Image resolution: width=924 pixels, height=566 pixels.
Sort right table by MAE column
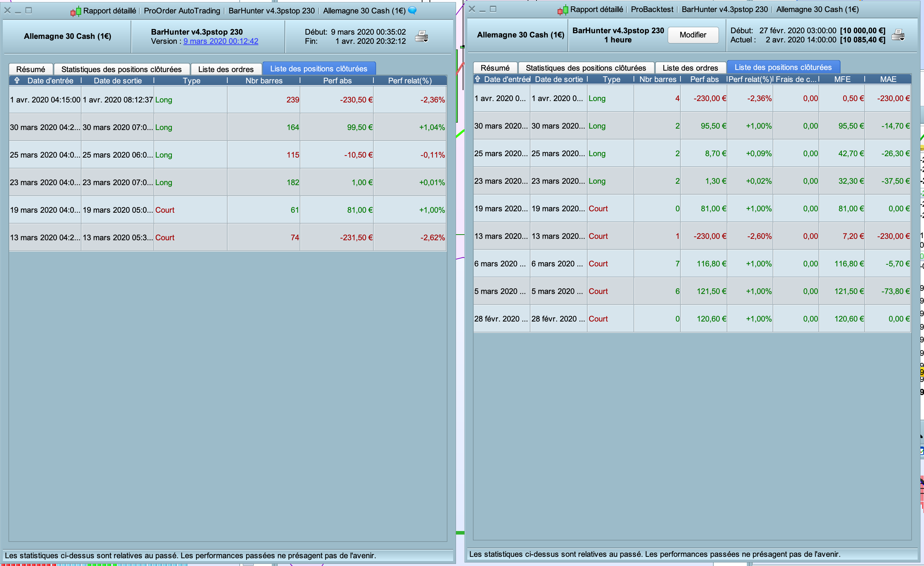pyautogui.click(x=888, y=79)
